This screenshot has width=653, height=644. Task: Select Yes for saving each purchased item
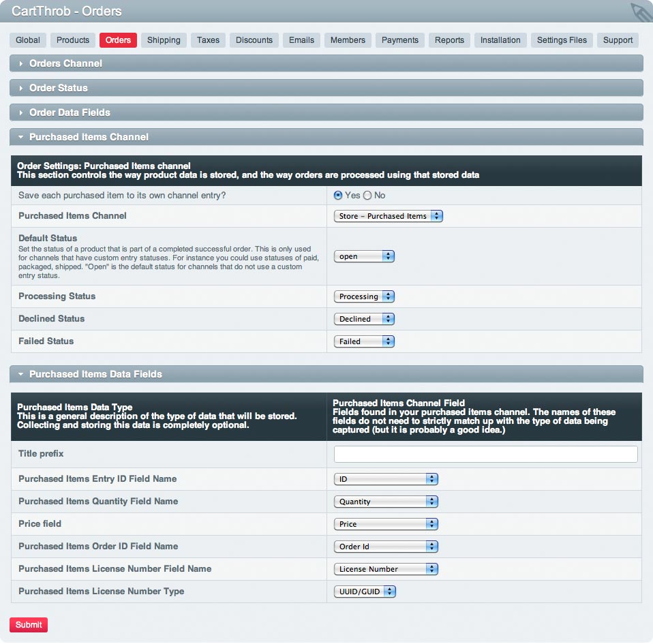pos(338,196)
